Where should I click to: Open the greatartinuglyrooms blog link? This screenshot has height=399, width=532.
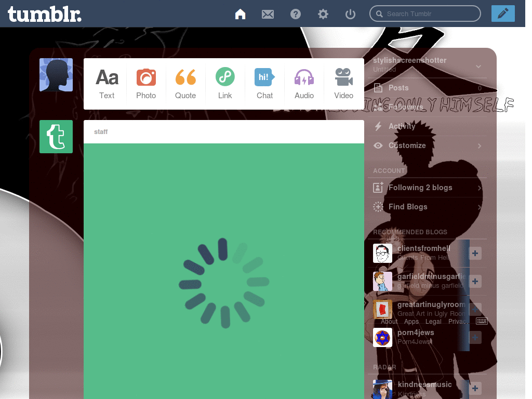432,304
